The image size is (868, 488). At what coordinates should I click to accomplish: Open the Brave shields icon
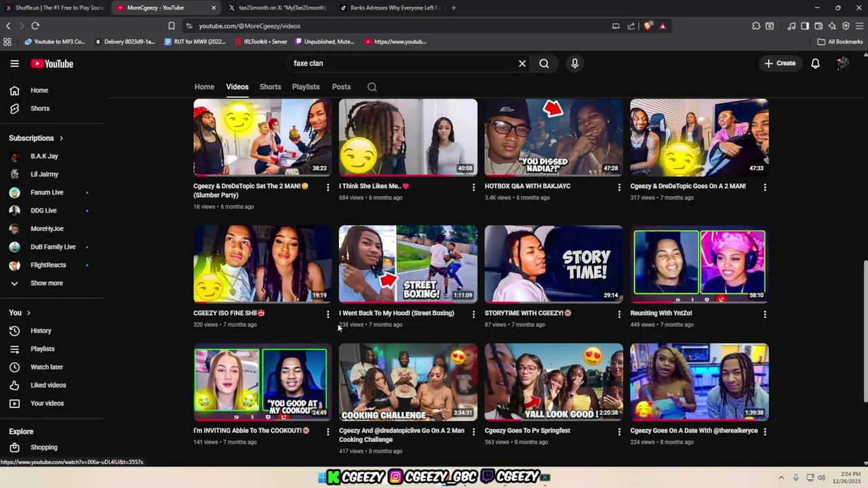point(648,26)
